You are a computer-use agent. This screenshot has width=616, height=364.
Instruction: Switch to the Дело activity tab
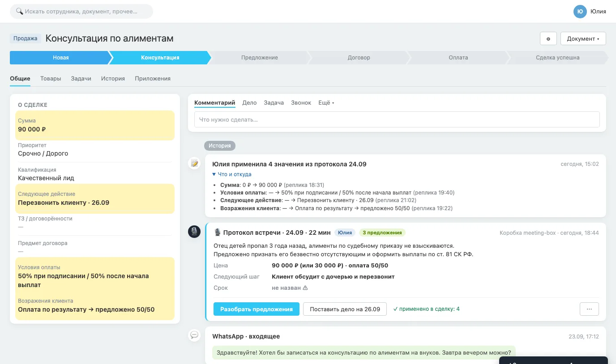249,102
